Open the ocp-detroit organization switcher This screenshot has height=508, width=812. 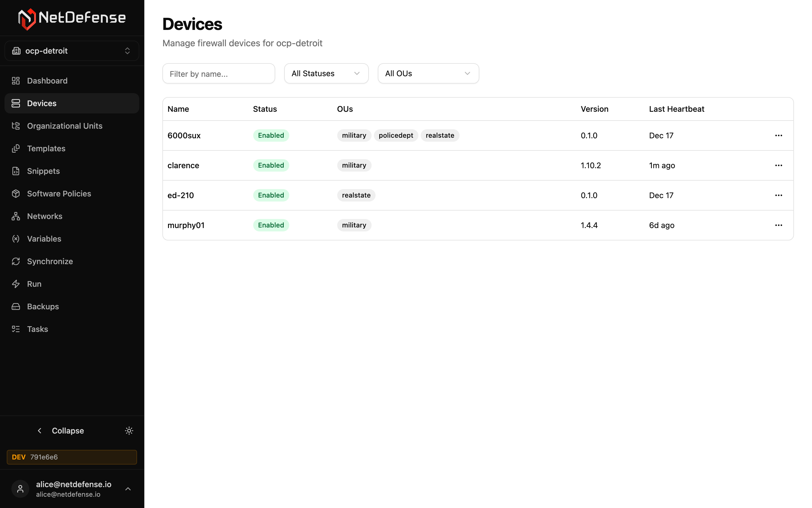tap(72, 51)
